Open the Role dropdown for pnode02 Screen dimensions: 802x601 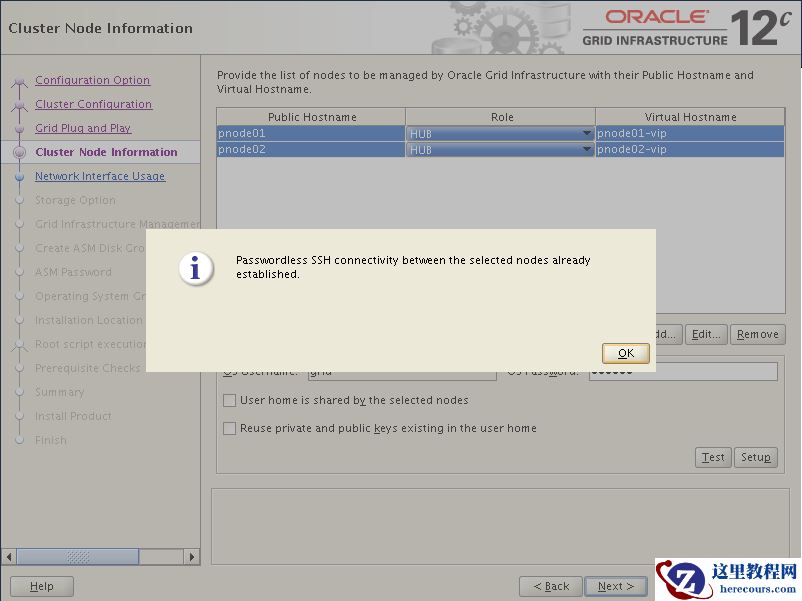point(500,150)
